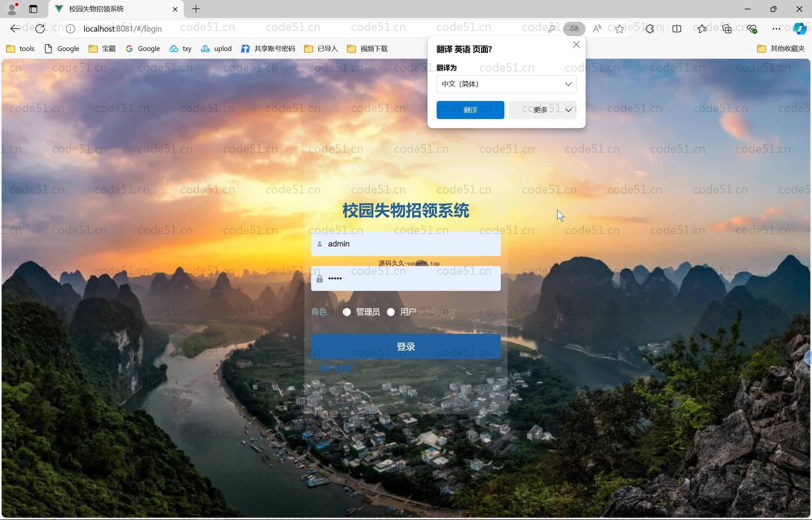812x520 pixels.
Task: Click the blue 翻译 button
Action: (x=470, y=110)
